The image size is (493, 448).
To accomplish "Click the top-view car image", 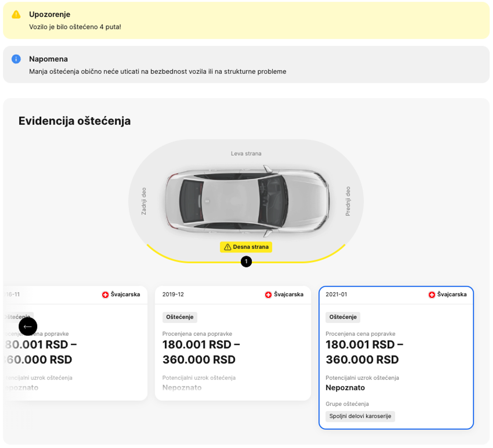I will (x=246, y=201).
